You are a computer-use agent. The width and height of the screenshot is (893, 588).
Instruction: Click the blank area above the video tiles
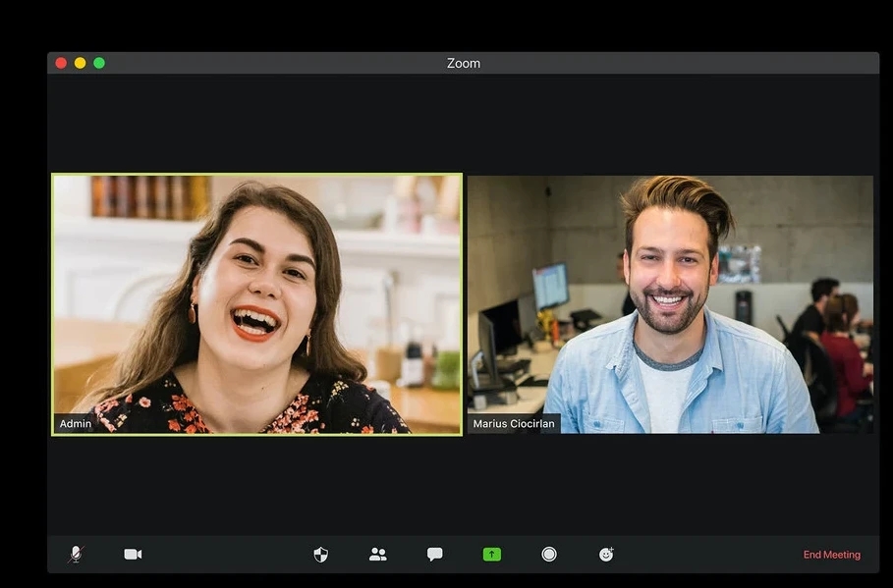(x=464, y=123)
